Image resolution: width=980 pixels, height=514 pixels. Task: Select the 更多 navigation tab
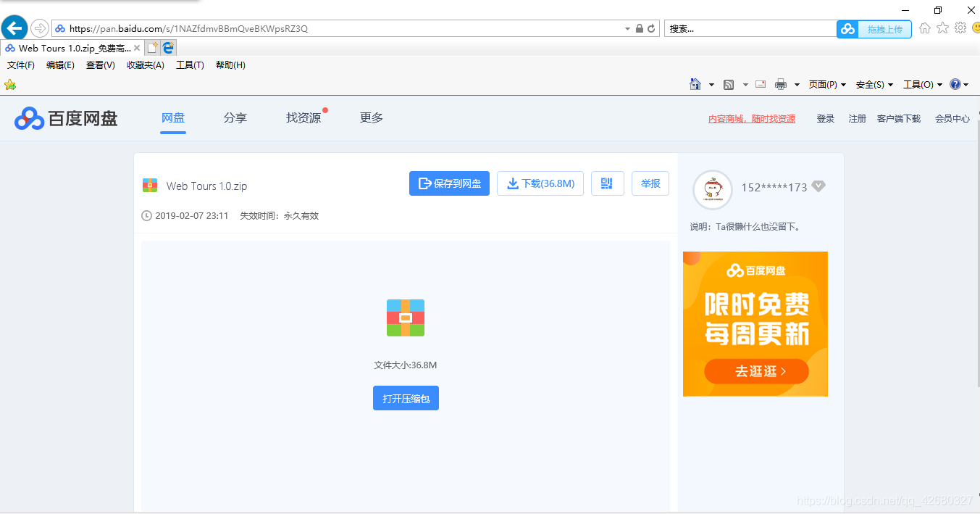point(372,118)
